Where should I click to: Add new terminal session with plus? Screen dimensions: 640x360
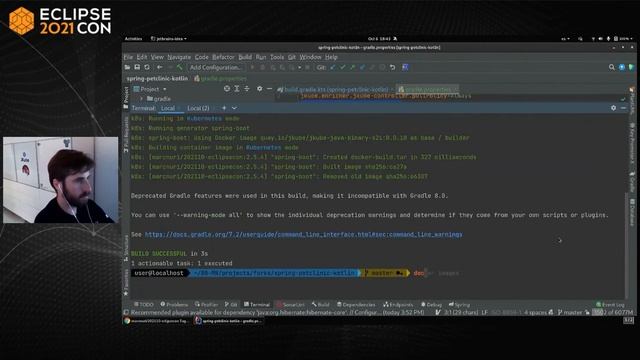coord(224,108)
